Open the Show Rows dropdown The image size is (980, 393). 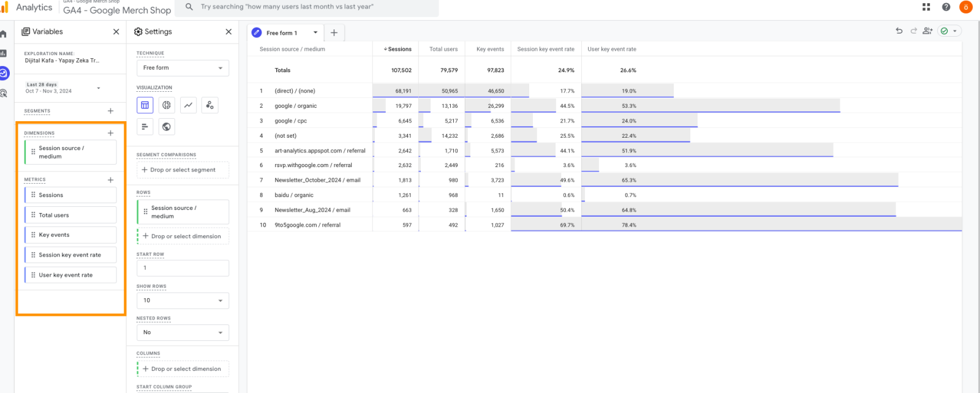[x=183, y=301]
